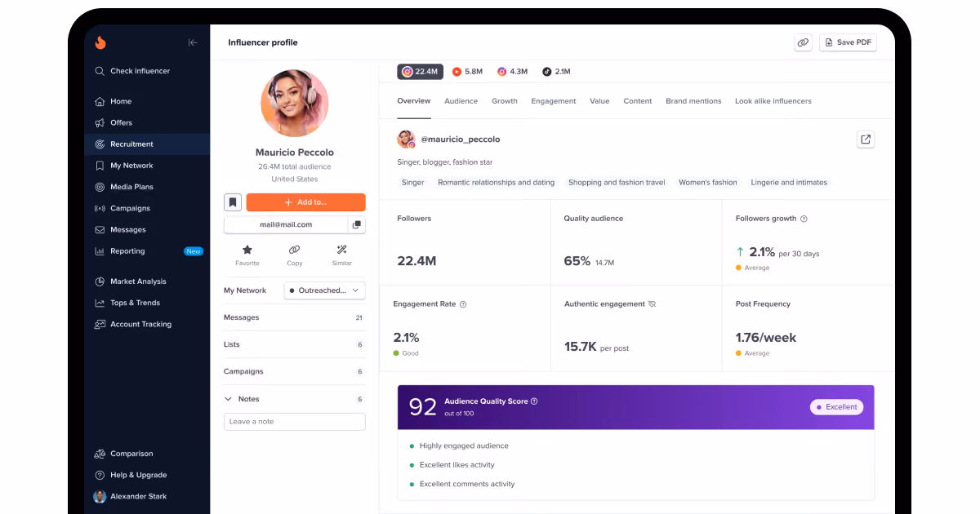
Task: Click info icon next to Followers growth
Action: pyautogui.click(x=804, y=219)
